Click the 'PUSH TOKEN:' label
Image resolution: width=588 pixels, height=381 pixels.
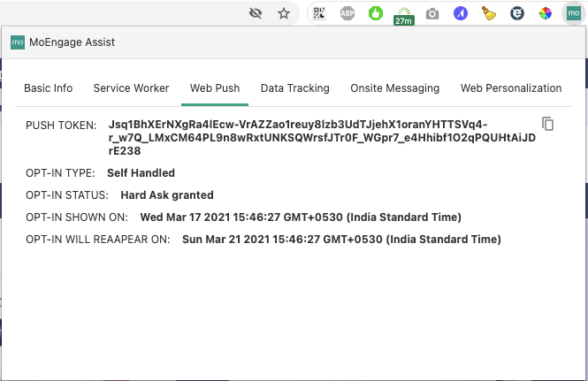61,126
